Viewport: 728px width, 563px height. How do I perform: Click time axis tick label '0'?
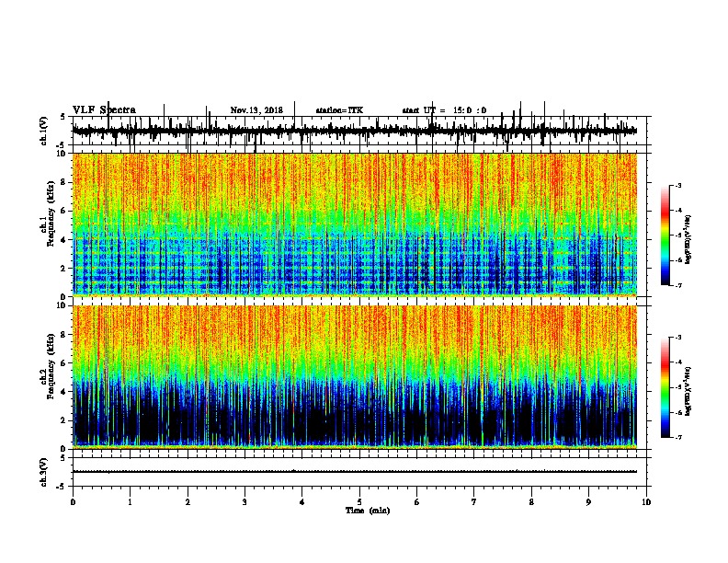click(x=73, y=502)
